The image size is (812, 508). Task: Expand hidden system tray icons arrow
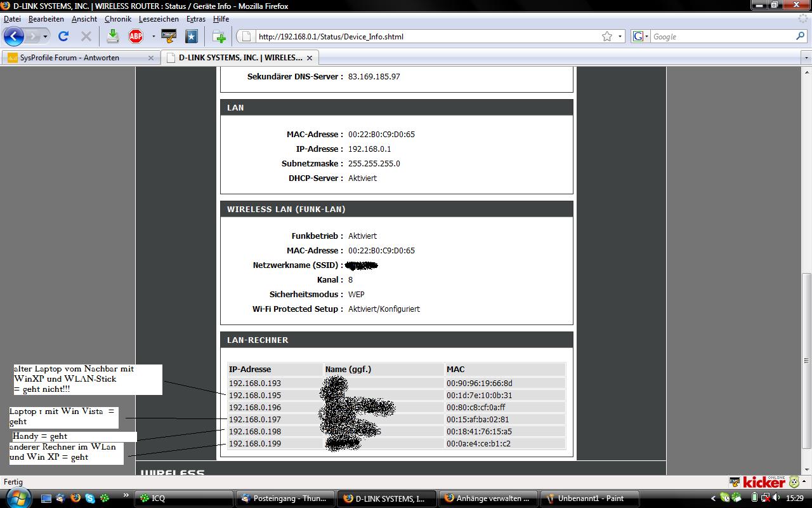(713, 498)
